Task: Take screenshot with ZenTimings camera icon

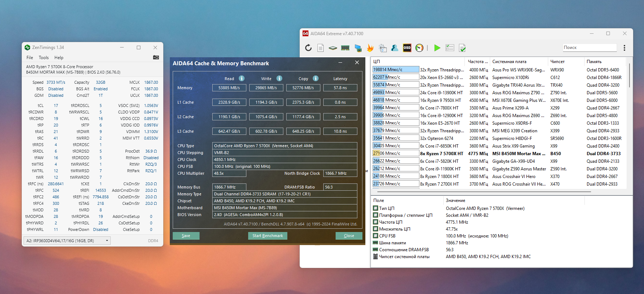Action: click(156, 57)
